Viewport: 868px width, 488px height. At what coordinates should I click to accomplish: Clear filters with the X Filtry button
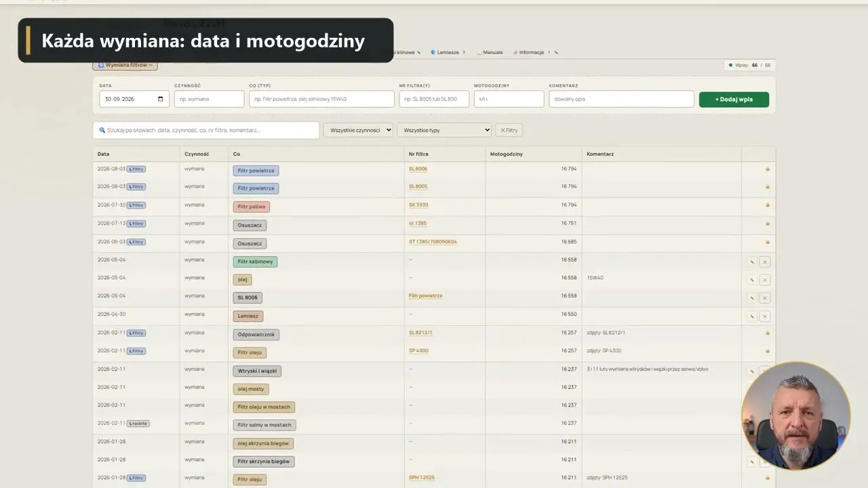tap(509, 130)
